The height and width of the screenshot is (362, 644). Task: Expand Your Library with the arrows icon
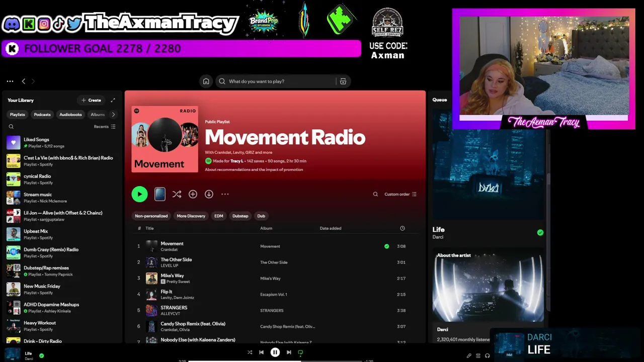click(x=113, y=100)
